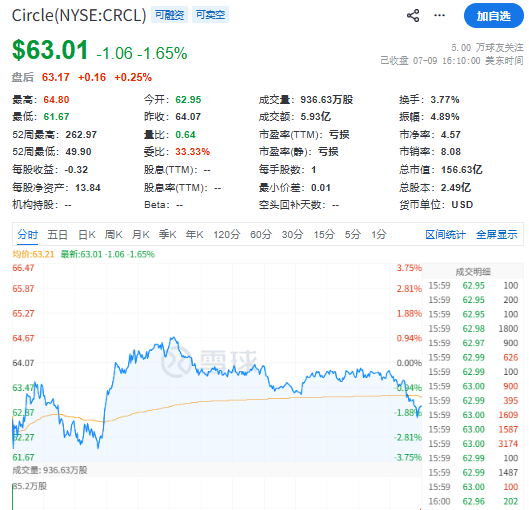Click the 最低 value 61.67

click(x=56, y=117)
